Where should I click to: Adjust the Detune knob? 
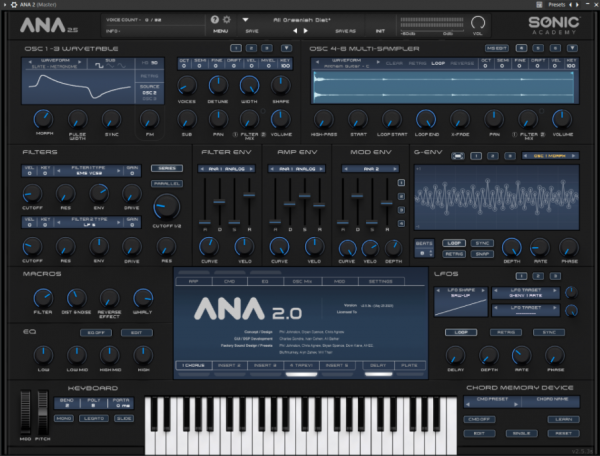(218, 85)
